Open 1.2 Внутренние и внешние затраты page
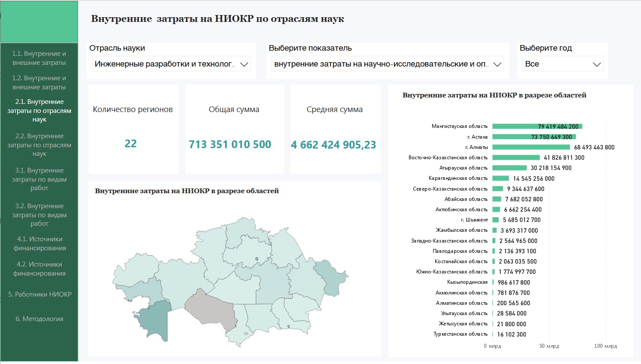The width and height of the screenshot is (641, 364). (39, 82)
